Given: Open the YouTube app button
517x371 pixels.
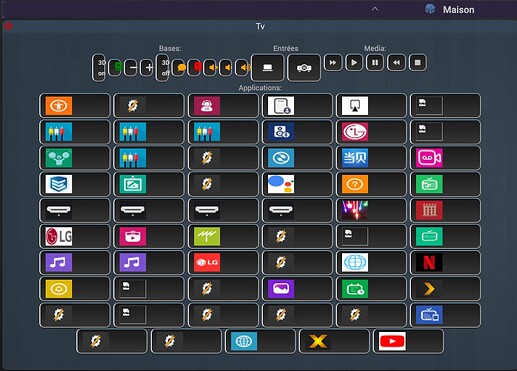Looking at the screenshot, I should tap(408, 341).
